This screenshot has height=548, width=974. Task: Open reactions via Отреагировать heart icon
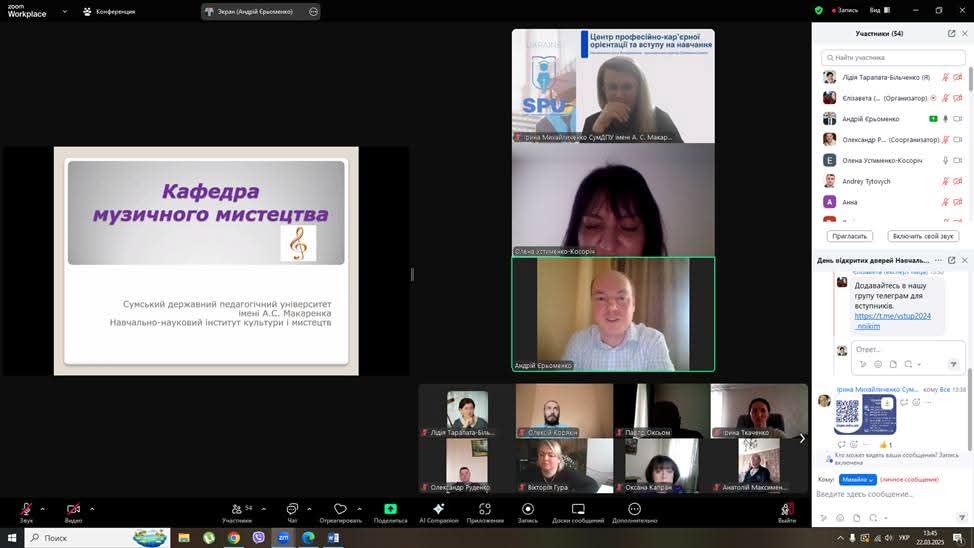[x=340, y=509]
